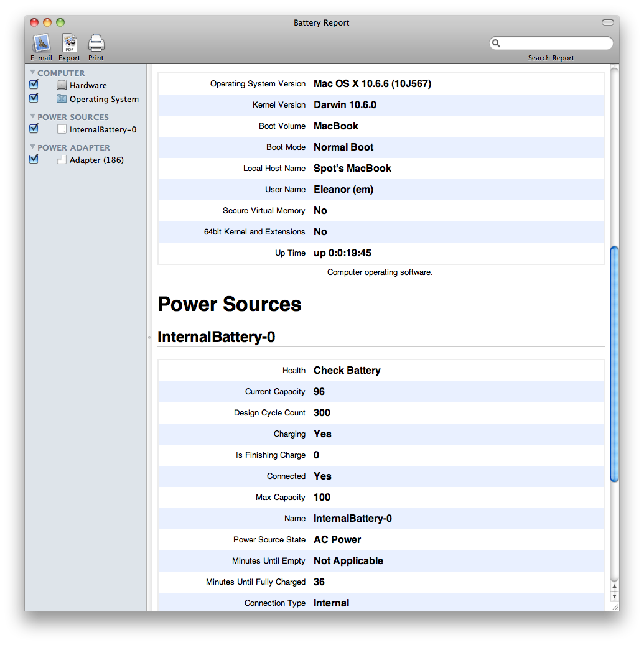Click the Is Finishing Charge value 0

click(317, 455)
